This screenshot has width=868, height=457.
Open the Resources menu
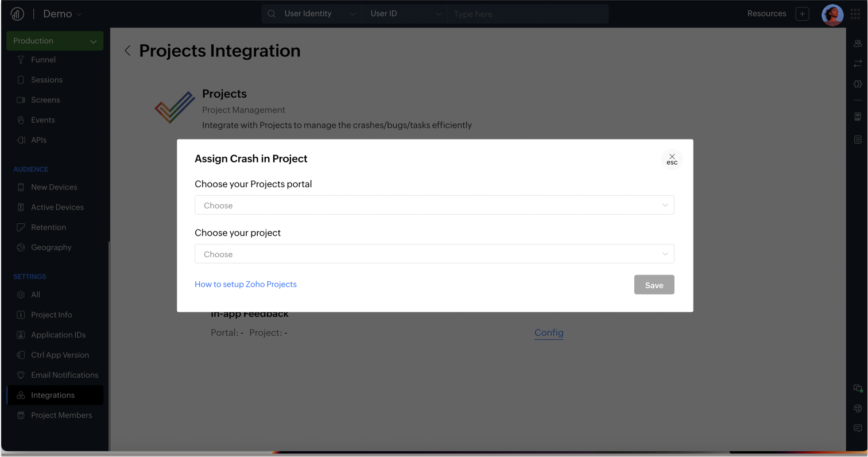click(x=766, y=14)
